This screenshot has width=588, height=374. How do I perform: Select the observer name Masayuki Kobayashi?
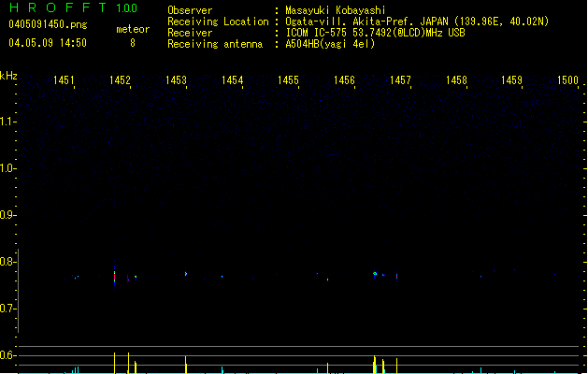(x=336, y=10)
